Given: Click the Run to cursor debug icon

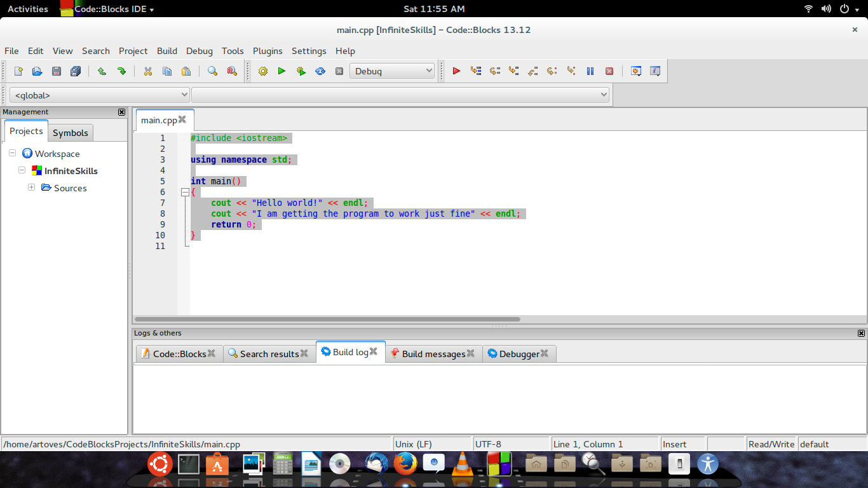Looking at the screenshot, I should click(x=476, y=71).
